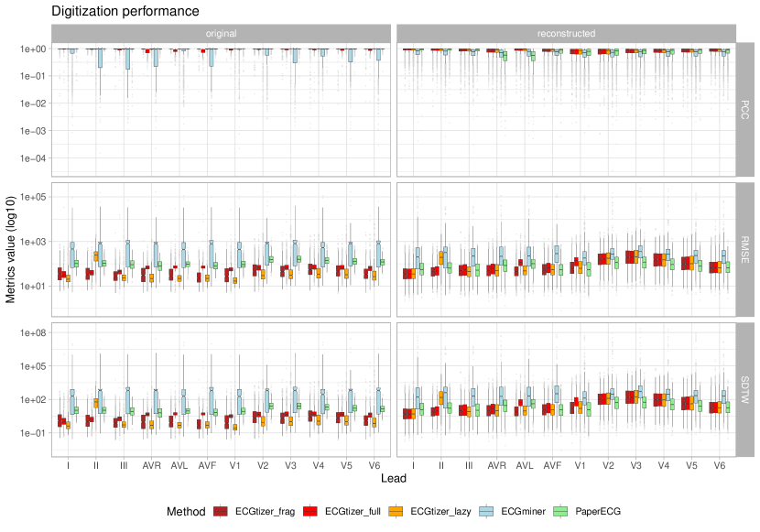
Task: Click the '1e-02' tick on the PCC axis
Action: [x=33, y=103]
